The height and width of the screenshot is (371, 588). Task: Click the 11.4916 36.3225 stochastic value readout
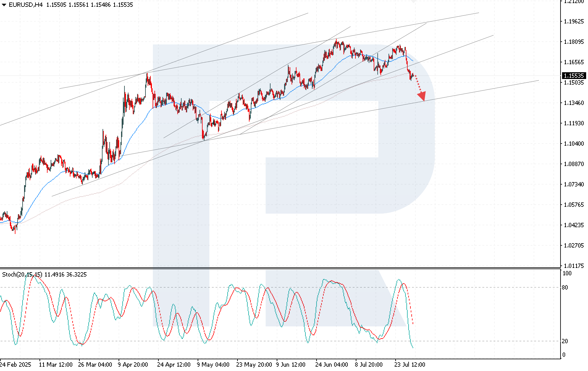click(x=65, y=274)
